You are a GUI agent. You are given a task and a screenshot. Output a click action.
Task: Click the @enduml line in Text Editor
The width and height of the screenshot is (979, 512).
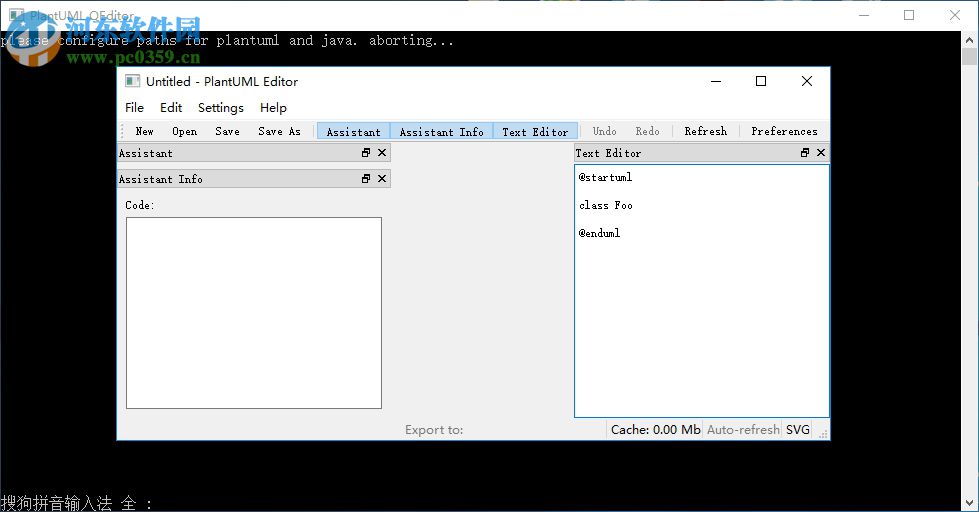599,233
